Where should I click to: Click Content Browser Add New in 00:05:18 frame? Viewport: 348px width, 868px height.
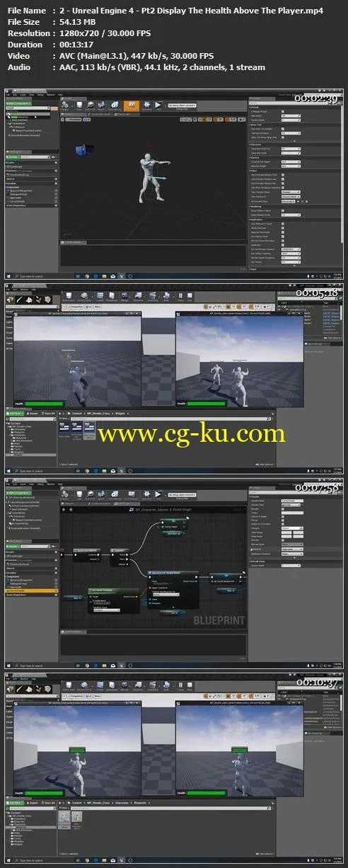[15, 413]
